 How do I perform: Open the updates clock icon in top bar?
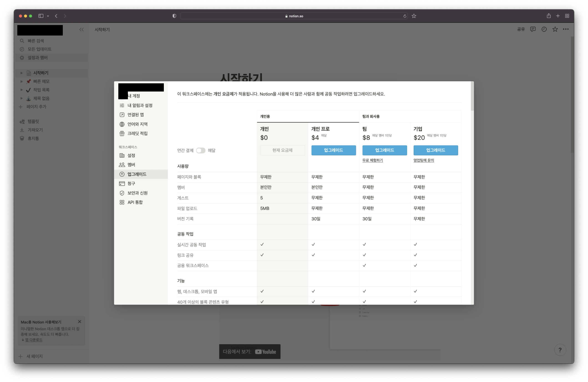544,29
